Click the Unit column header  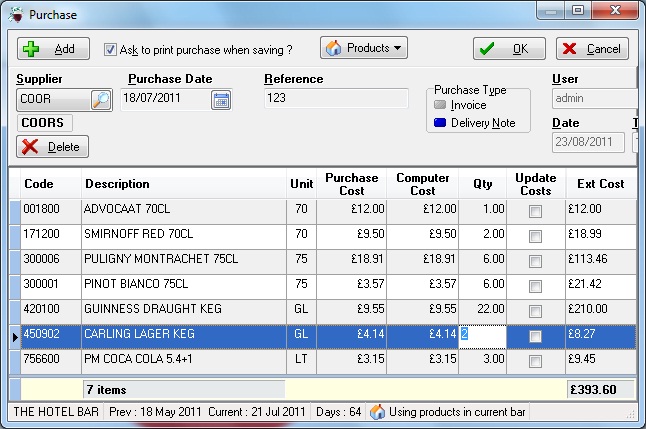tap(302, 184)
